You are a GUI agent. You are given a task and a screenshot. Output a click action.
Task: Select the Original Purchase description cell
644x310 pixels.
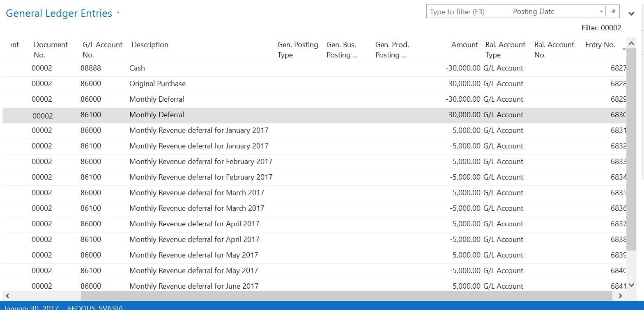157,84
